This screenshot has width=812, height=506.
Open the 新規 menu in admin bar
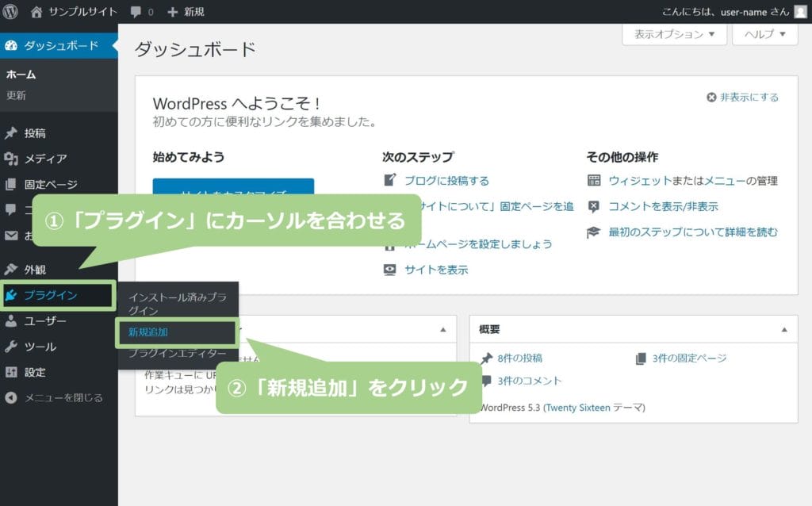186,12
